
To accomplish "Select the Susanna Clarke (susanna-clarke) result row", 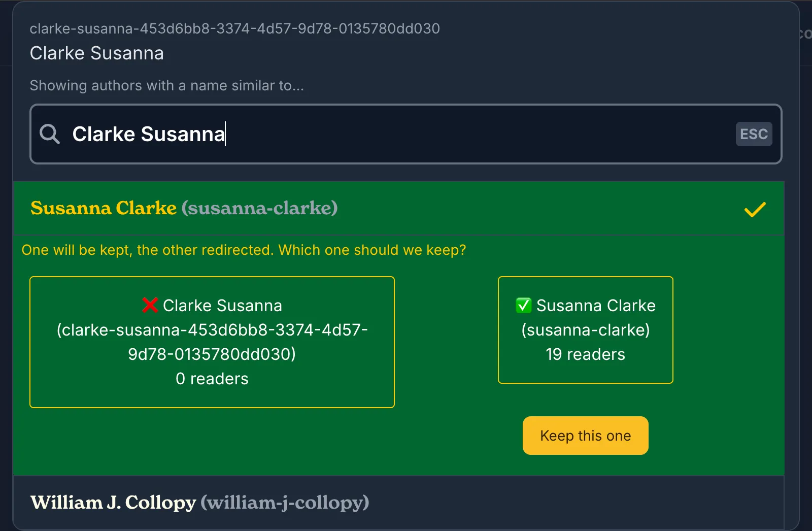I will tap(355, 208).
